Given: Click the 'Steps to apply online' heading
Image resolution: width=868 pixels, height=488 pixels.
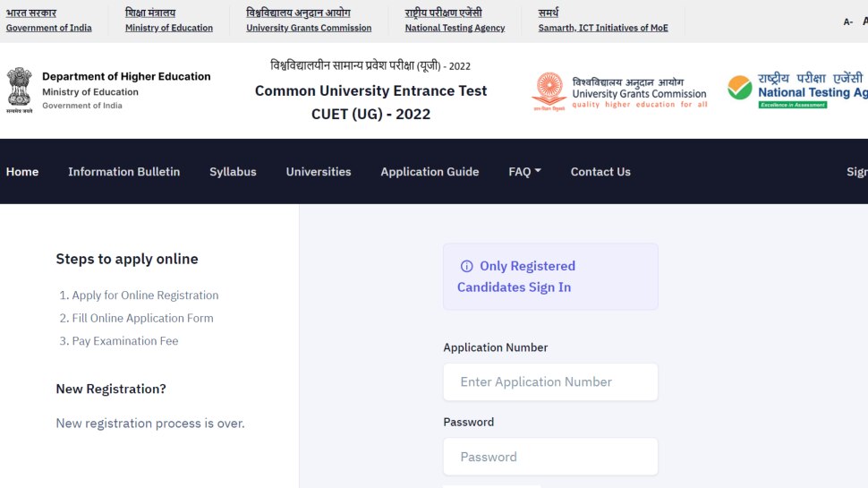Looking at the screenshot, I should [x=127, y=260].
